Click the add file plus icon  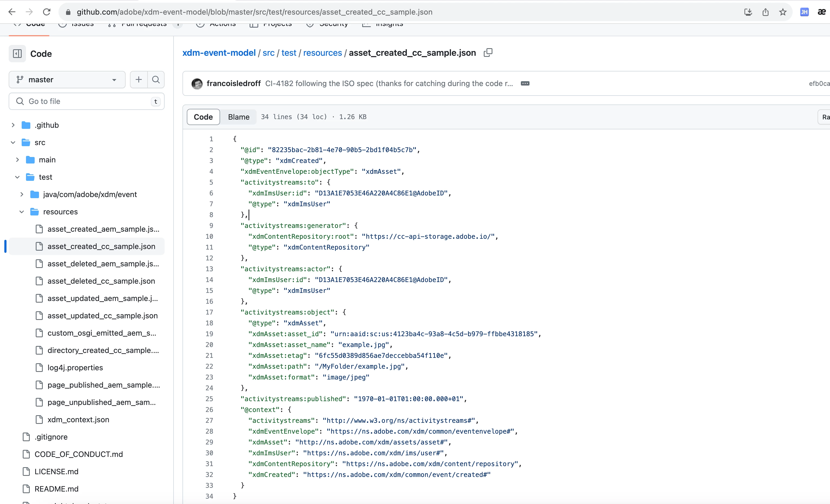click(138, 80)
